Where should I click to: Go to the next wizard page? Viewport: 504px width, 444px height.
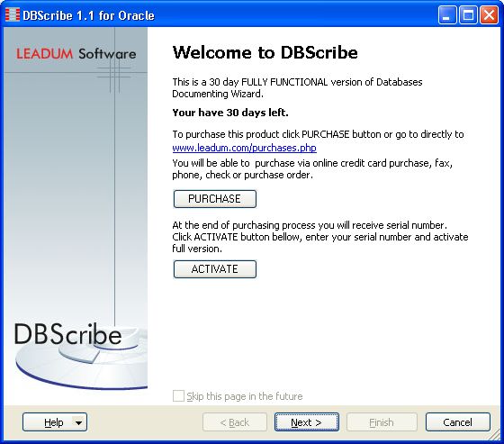tap(307, 422)
